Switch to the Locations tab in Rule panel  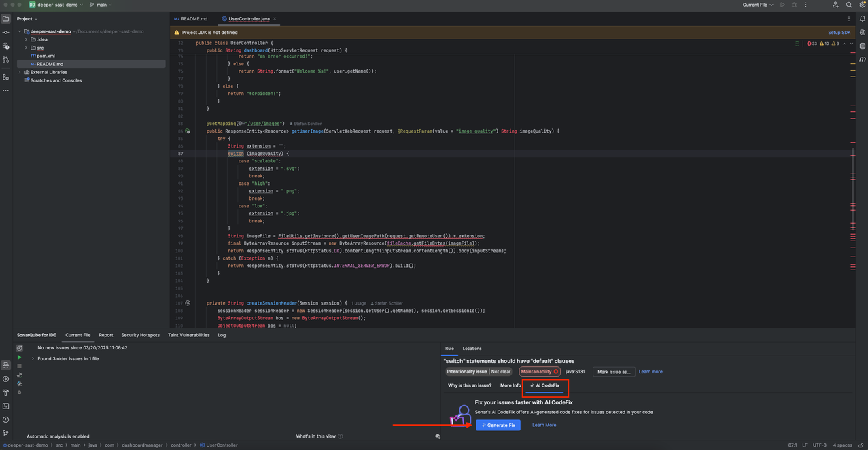[x=471, y=348]
